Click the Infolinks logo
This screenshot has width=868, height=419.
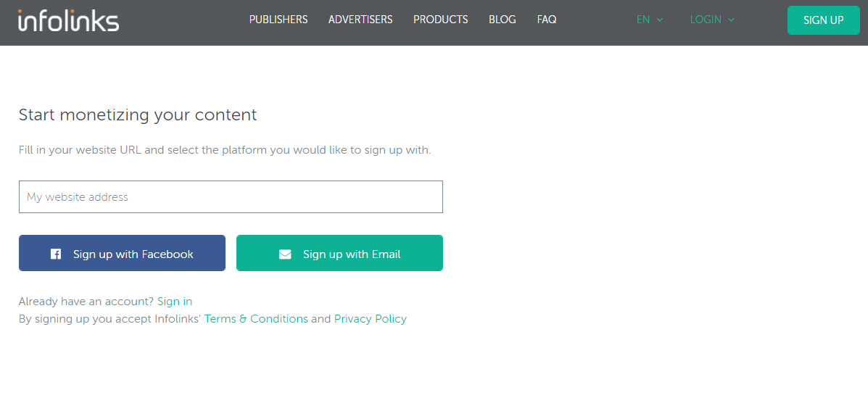69,20
